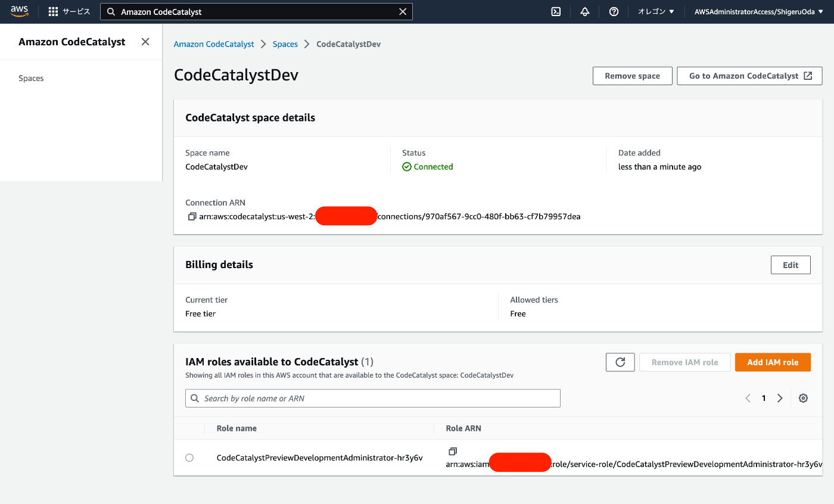This screenshot has height=504, width=834.
Task: Open the help question mark icon
Action: click(614, 11)
